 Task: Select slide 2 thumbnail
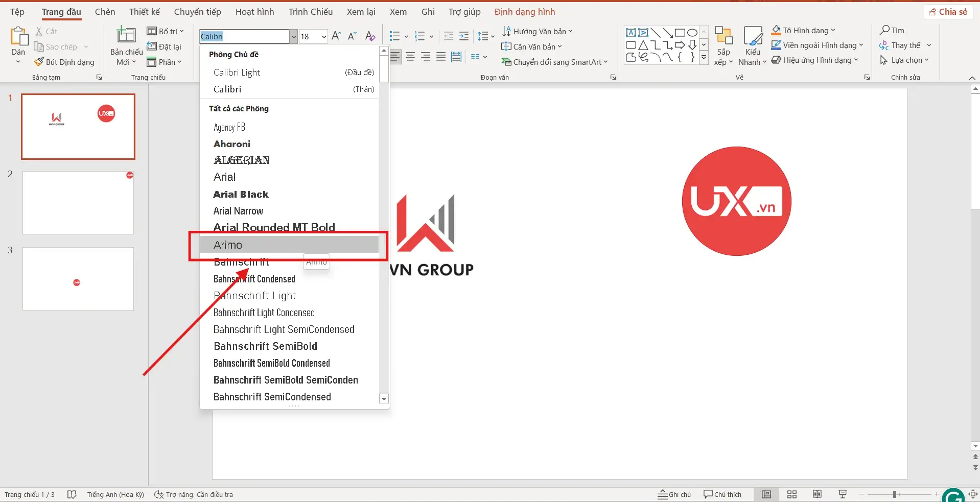coord(78,202)
